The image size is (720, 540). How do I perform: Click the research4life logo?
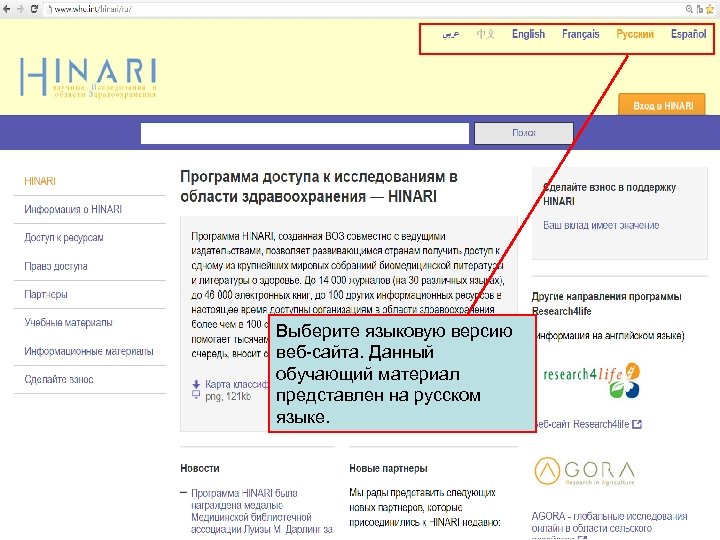591,381
